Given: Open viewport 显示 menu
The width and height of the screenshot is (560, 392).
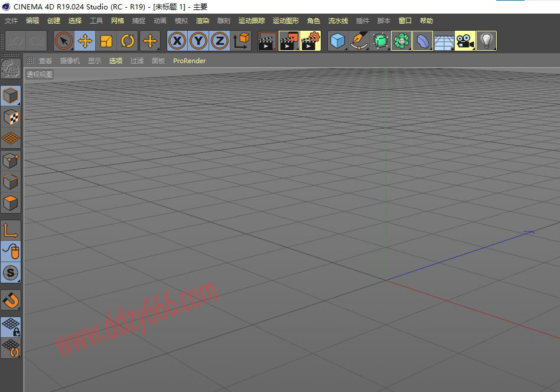Looking at the screenshot, I should 95,61.
